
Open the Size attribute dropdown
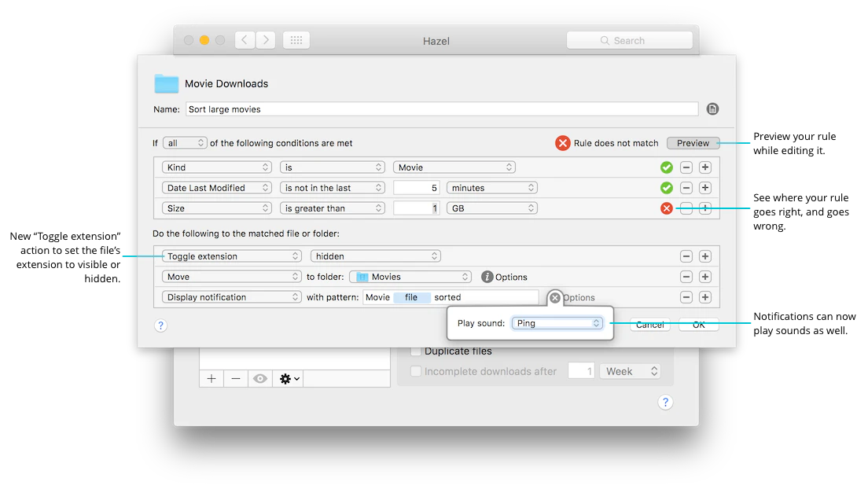click(x=216, y=208)
